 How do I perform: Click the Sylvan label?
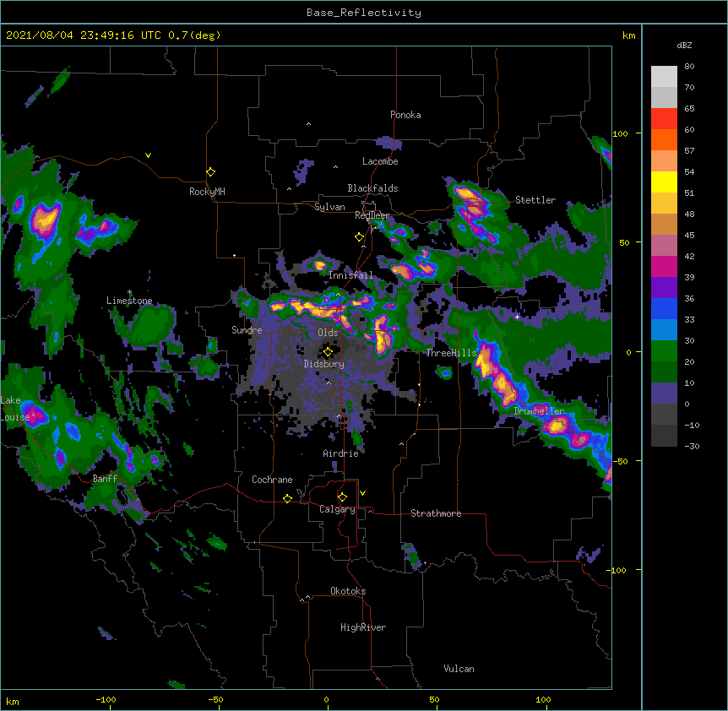pos(329,207)
